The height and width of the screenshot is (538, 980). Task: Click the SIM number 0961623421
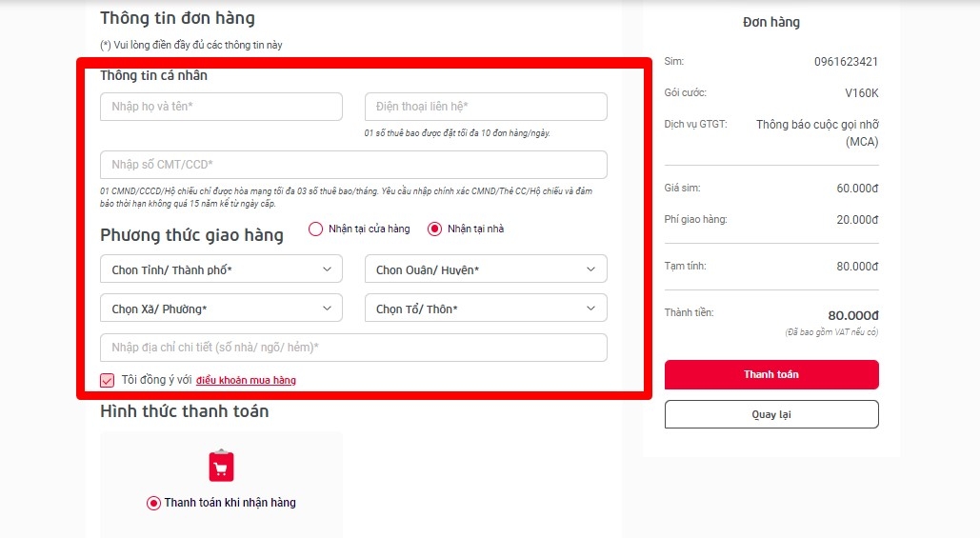846,61
